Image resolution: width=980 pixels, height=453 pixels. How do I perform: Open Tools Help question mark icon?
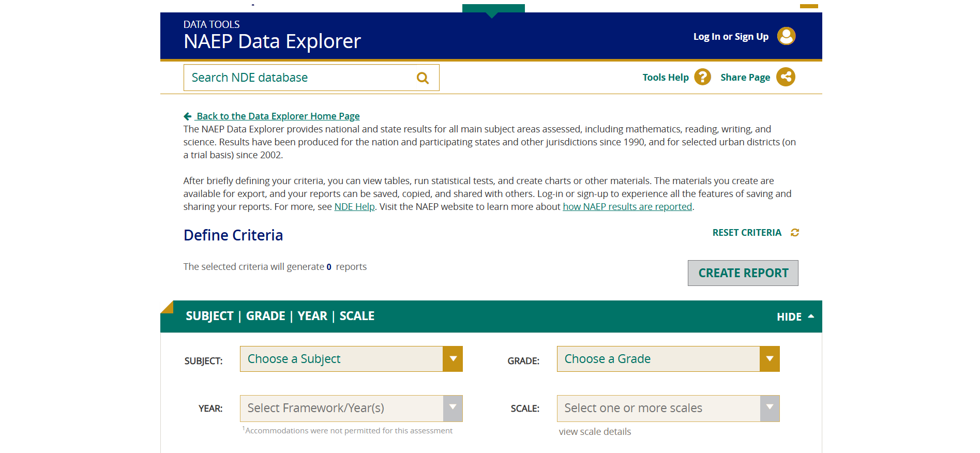click(x=702, y=77)
